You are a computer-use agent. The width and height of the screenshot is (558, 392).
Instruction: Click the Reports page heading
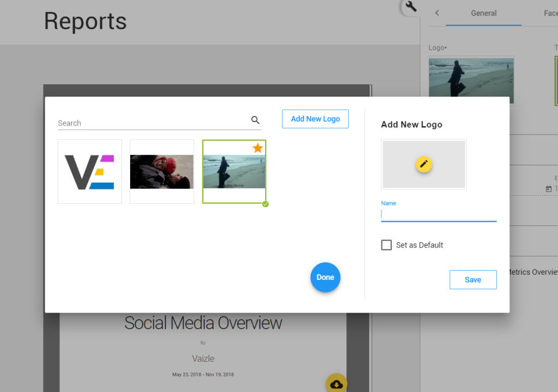point(85,21)
